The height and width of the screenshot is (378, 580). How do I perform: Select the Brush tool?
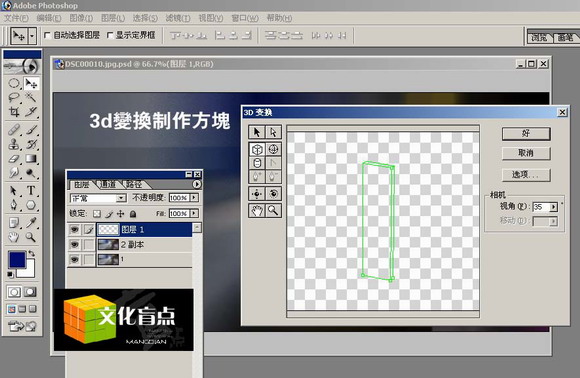31,130
